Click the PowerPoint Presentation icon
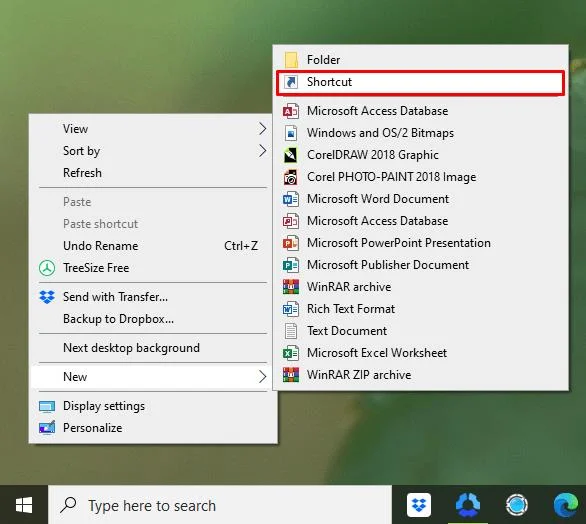This screenshot has width=586, height=524. [291, 243]
